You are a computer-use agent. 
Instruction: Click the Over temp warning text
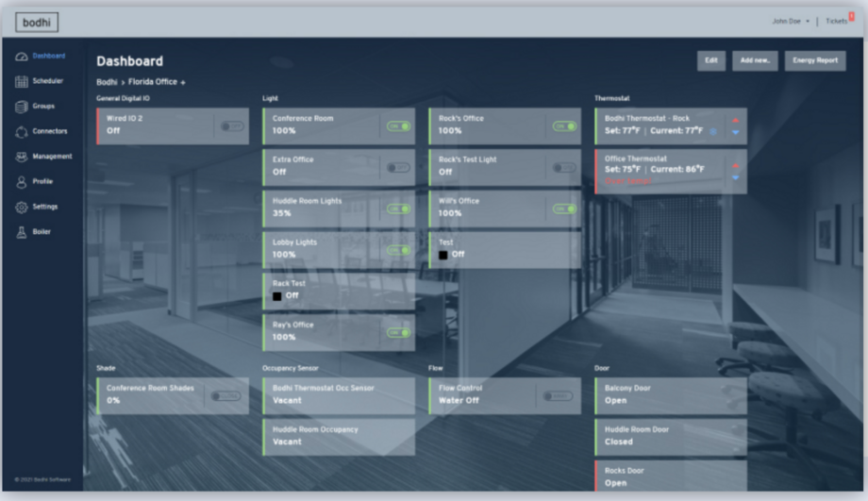(628, 181)
